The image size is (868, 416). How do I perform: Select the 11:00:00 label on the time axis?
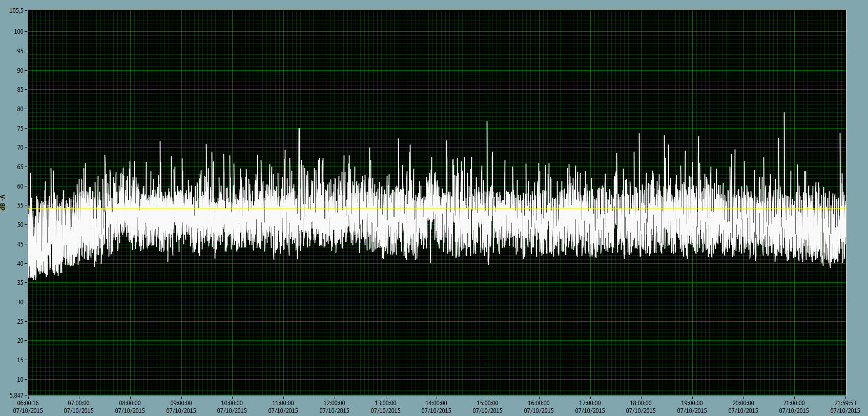(x=283, y=404)
